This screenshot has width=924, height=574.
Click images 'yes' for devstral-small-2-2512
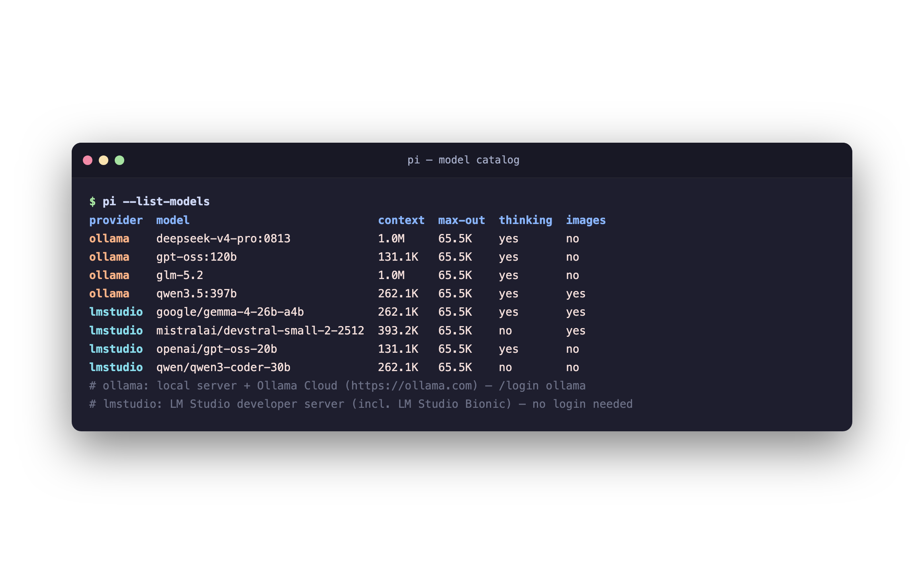pyautogui.click(x=576, y=331)
